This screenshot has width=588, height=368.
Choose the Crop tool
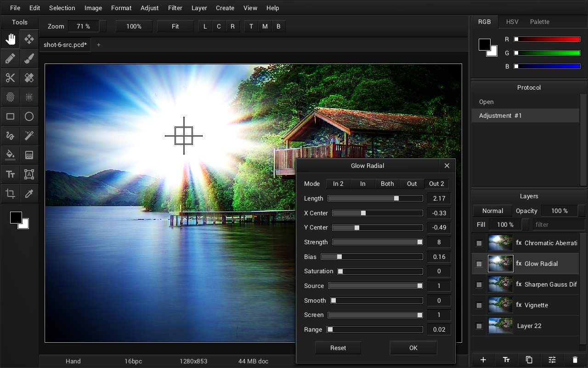(10, 194)
